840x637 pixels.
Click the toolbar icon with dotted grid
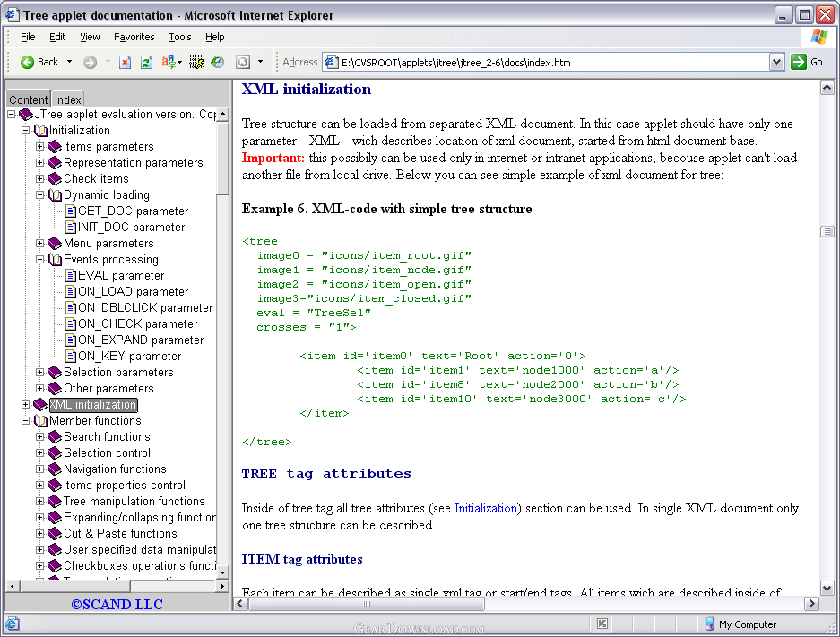coord(196,62)
